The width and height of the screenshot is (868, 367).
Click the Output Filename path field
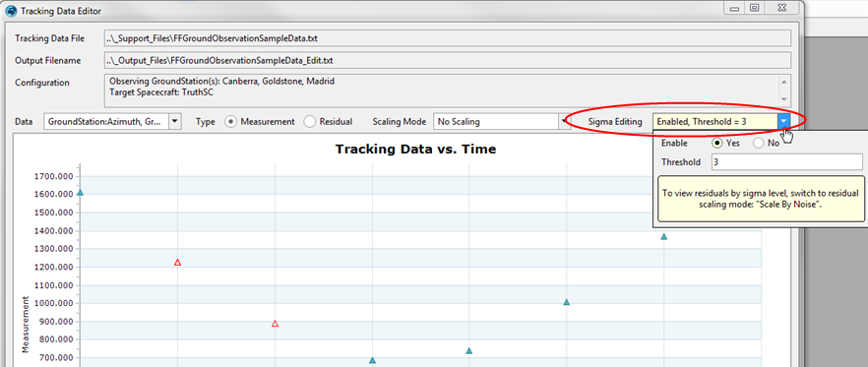(x=447, y=60)
